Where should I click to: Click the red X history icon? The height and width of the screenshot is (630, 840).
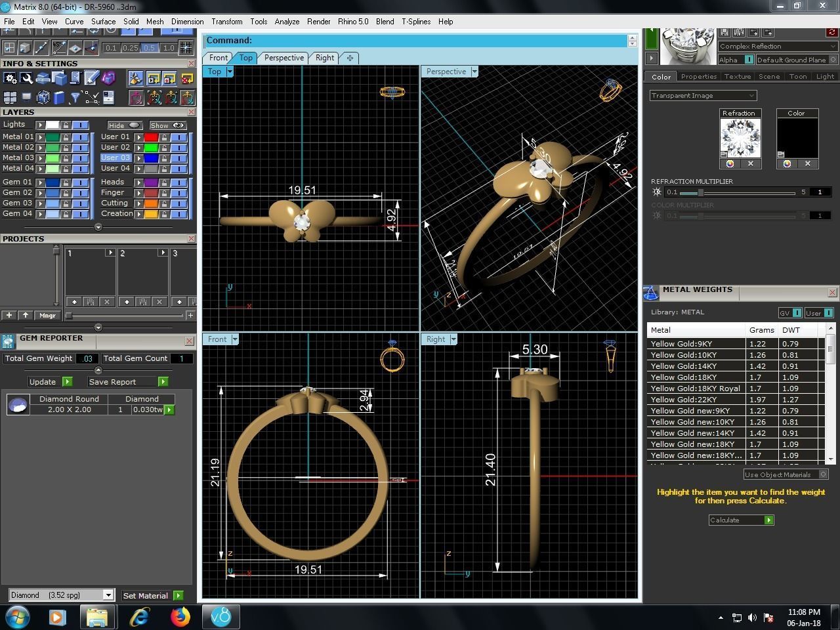(x=187, y=79)
